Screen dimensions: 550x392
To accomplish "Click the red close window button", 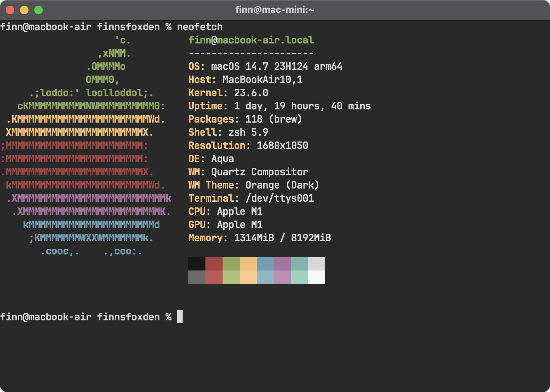I will [10, 10].
